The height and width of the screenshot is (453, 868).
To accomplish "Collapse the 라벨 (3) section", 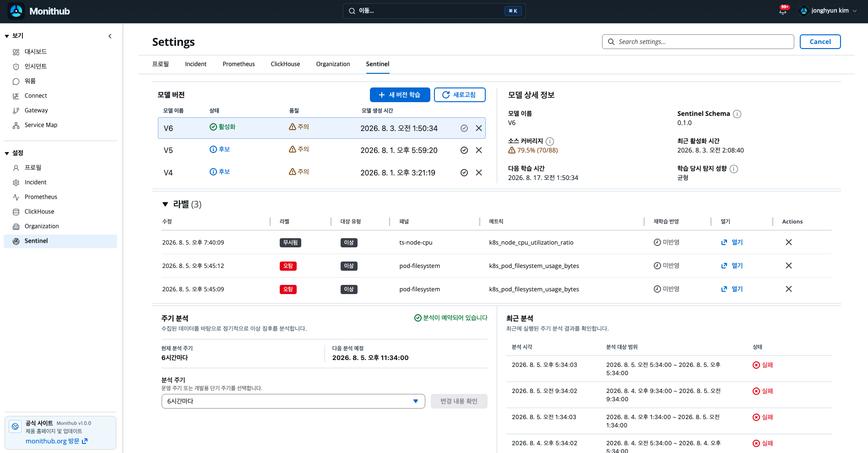I will 165,204.
